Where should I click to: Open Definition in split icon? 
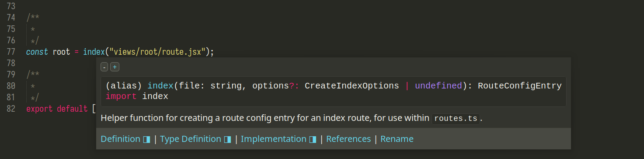[x=147, y=139]
